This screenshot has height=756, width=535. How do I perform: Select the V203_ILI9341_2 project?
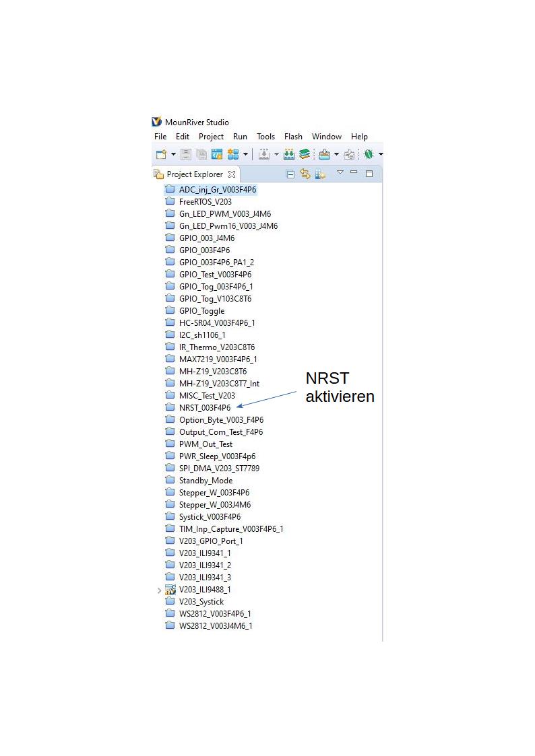pyautogui.click(x=205, y=565)
